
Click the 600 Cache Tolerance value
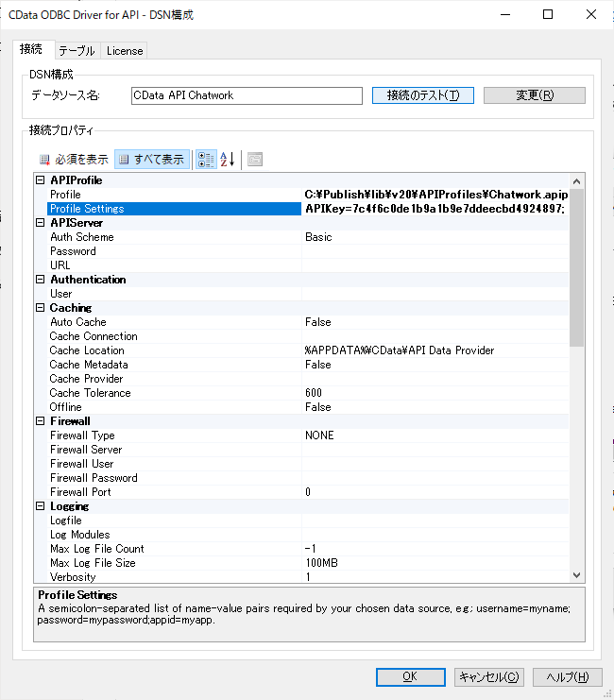314,393
